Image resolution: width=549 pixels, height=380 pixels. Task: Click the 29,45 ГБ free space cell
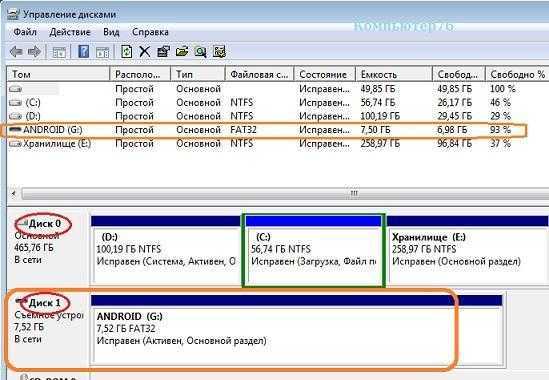coord(454,116)
